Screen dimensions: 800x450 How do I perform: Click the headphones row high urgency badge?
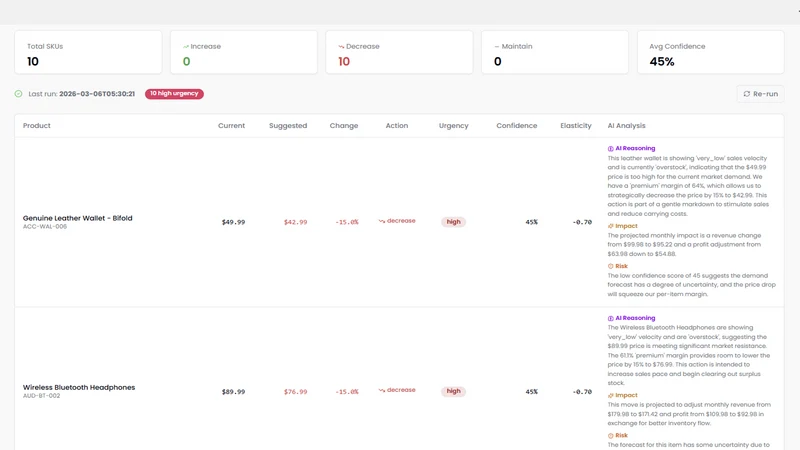point(453,391)
